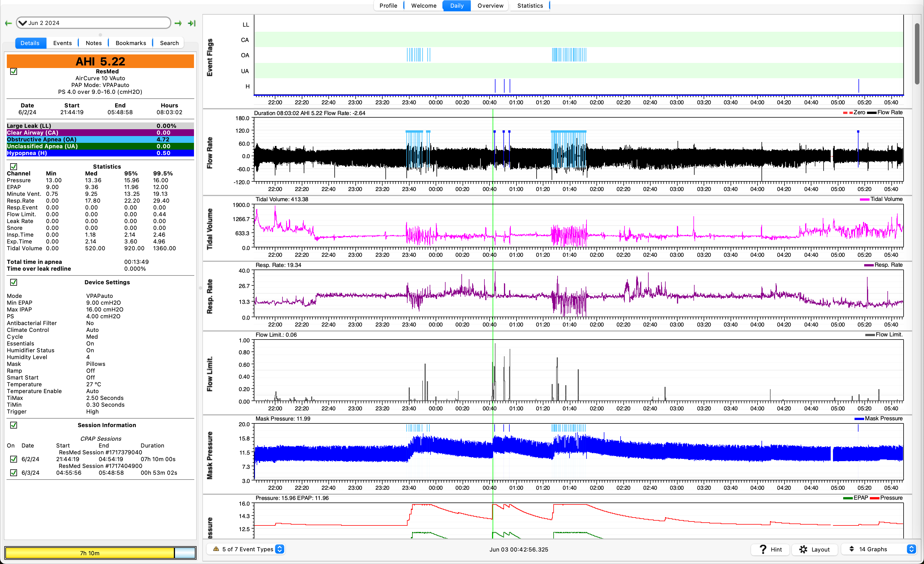Screen dimensions: 924x564
Task: Jump to last day with end arrow icon
Action: click(x=192, y=23)
